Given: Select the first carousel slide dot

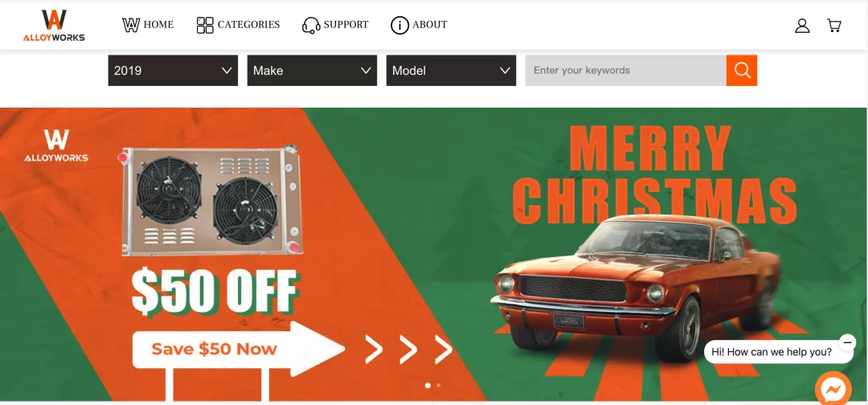Looking at the screenshot, I should [x=428, y=385].
